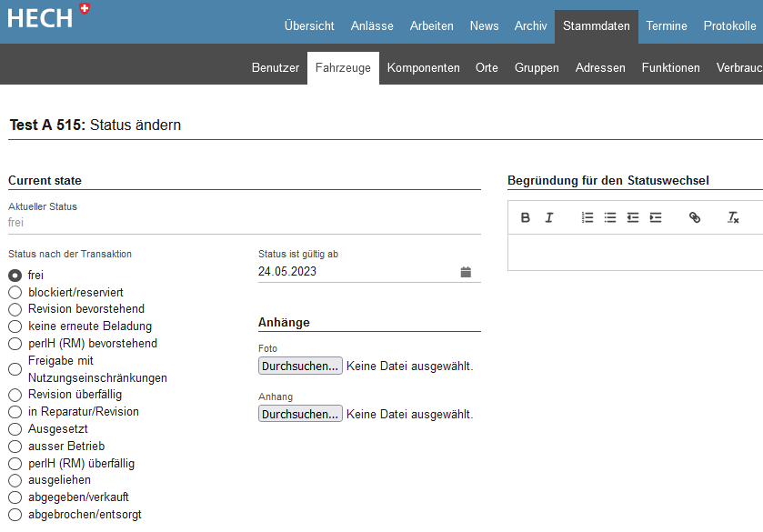763x532 pixels.
Task: Click the 'Status ist gültig ab' date field
Action: (x=355, y=272)
